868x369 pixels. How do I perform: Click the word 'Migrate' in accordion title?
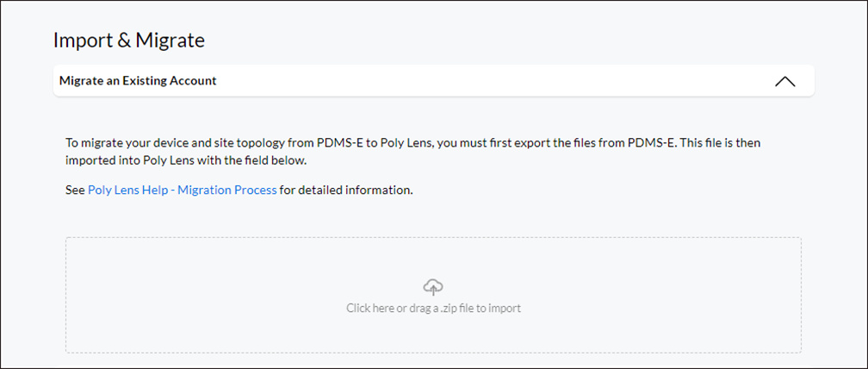pyautogui.click(x=78, y=81)
